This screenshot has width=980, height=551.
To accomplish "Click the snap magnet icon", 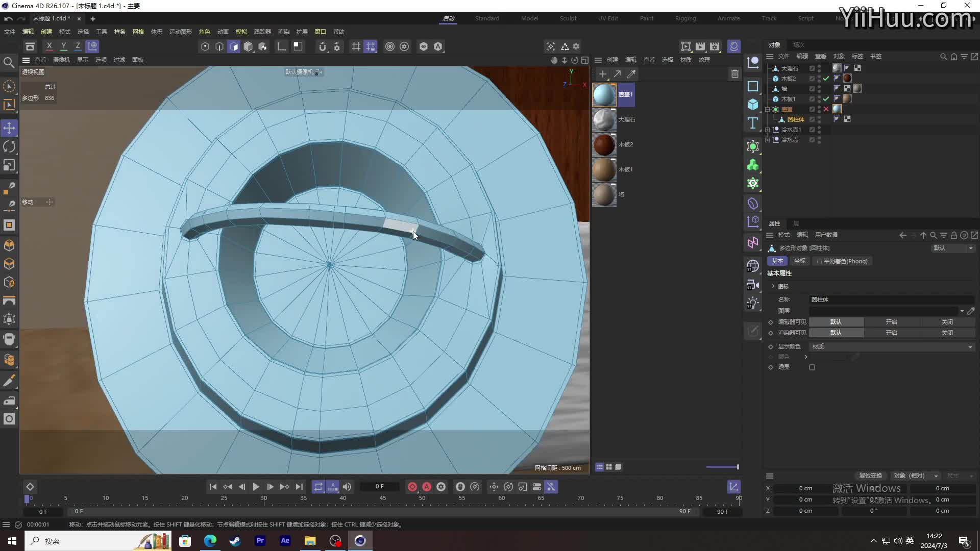I will 323,46.
